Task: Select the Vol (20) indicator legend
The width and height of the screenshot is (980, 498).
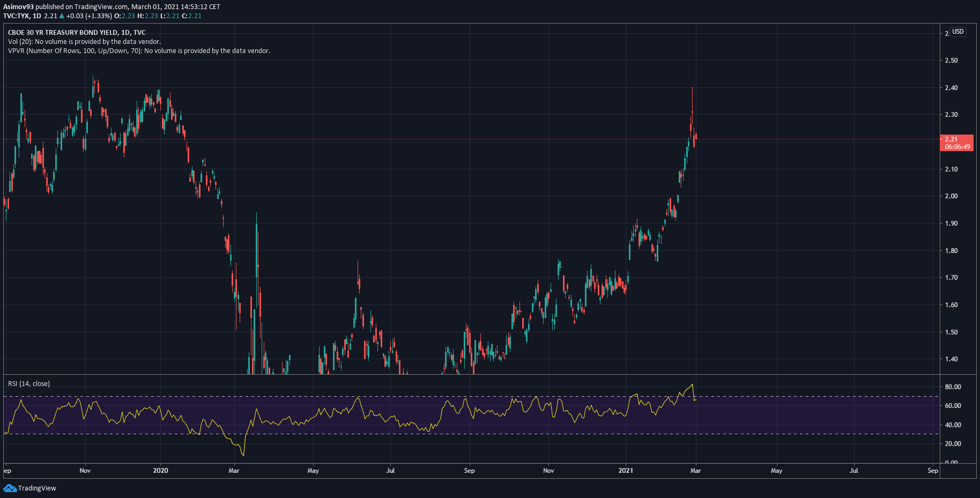Action: (84, 42)
